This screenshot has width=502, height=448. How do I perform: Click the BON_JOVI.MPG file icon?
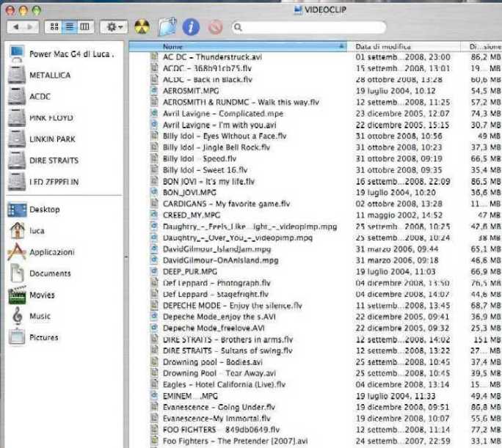click(x=154, y=192)
